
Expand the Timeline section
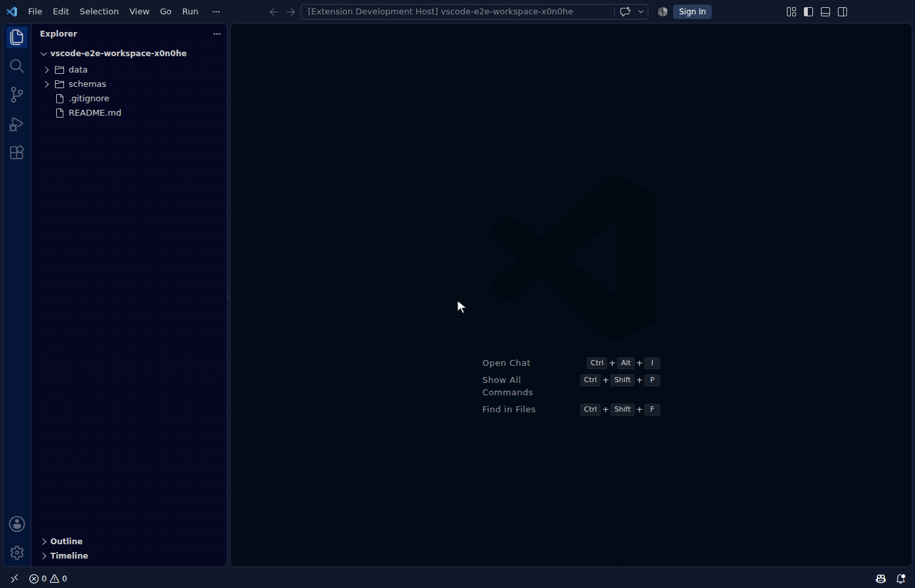129,555
